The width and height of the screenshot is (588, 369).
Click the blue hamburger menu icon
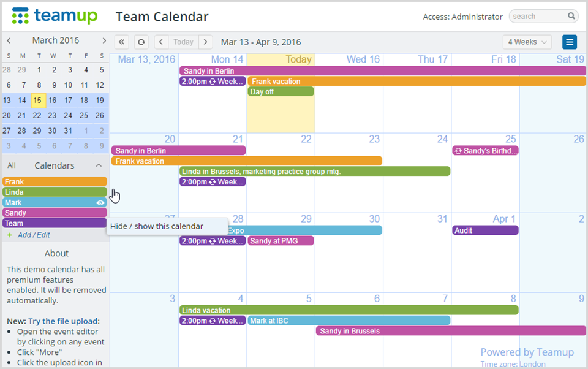(x=569, y=42)
